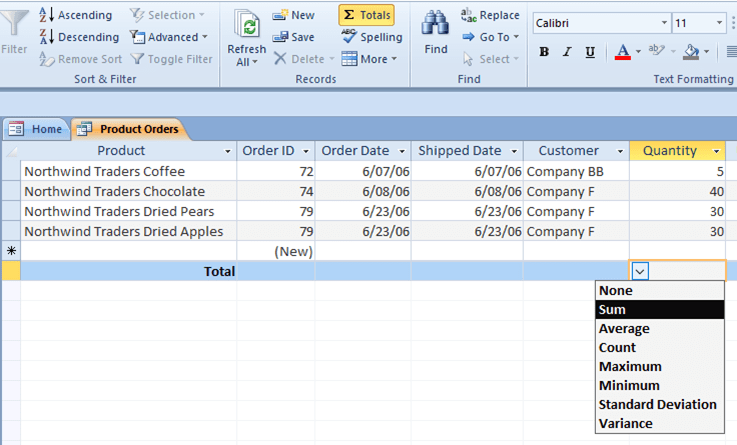Choose Standard Deviation from totals list
737x445 pixels.
click(659, 405)
